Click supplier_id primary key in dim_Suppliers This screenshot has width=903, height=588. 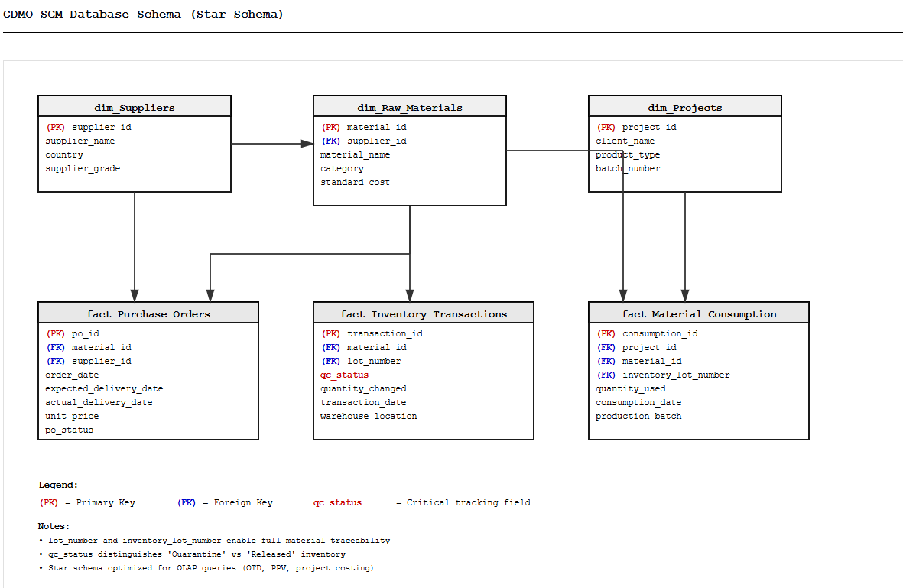89,127
